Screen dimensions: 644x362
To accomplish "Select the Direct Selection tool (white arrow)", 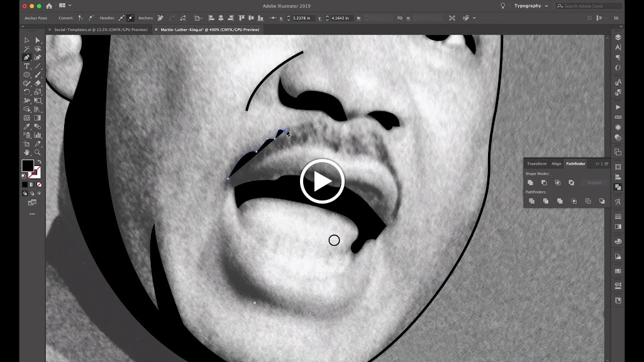I will click(x=38, y=40).
